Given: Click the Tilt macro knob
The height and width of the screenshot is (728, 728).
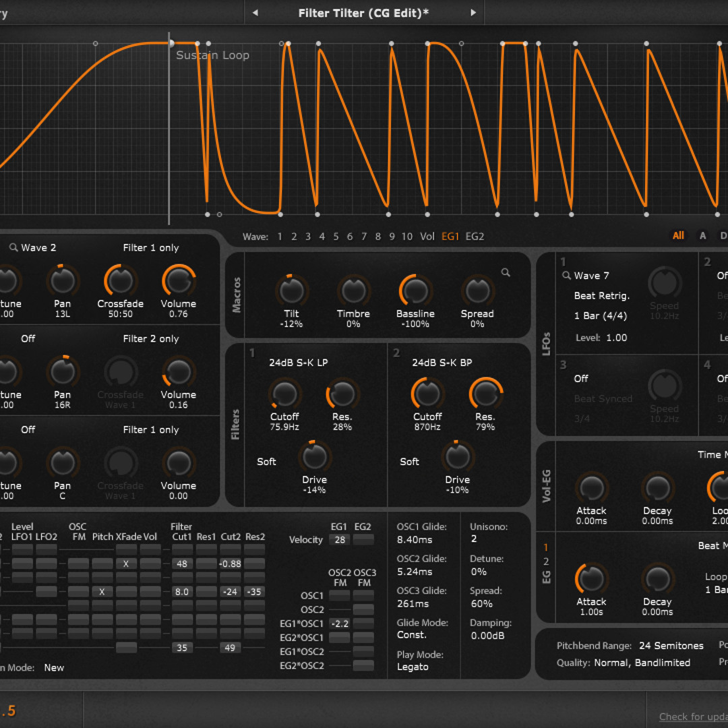Looking at the screenshot, I should pyautogui.click(x=291, y=291).
